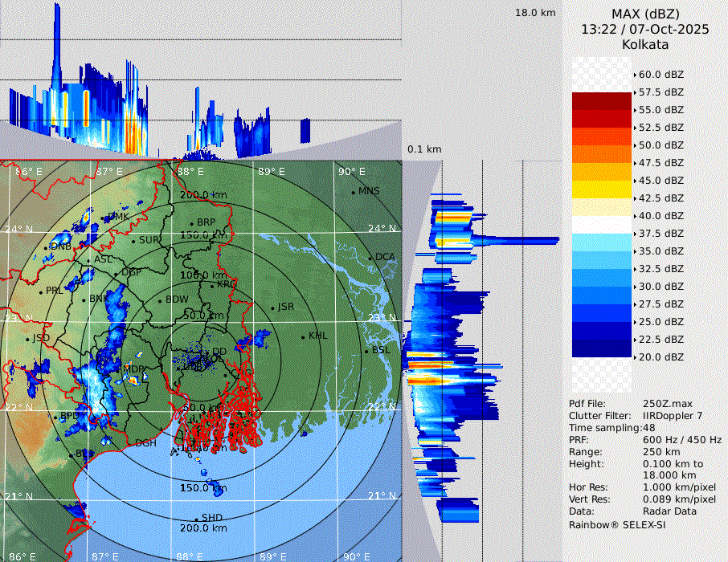728x562 pixels.
Task: Click the BDW station marker
Action: [x=160, y=301]
